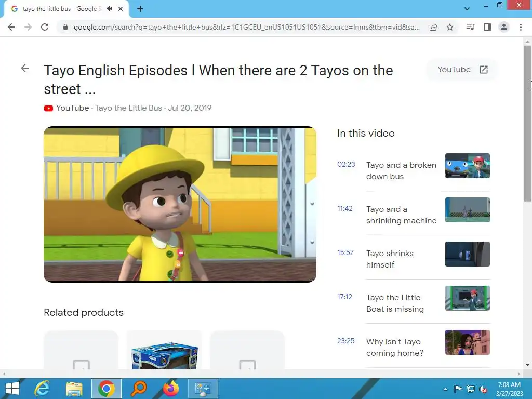Image resolution: width=532 pixels, height=399 pixels.
Task: Open thumbnail for Tayo shrinks himself
Action: click(467, 254)
